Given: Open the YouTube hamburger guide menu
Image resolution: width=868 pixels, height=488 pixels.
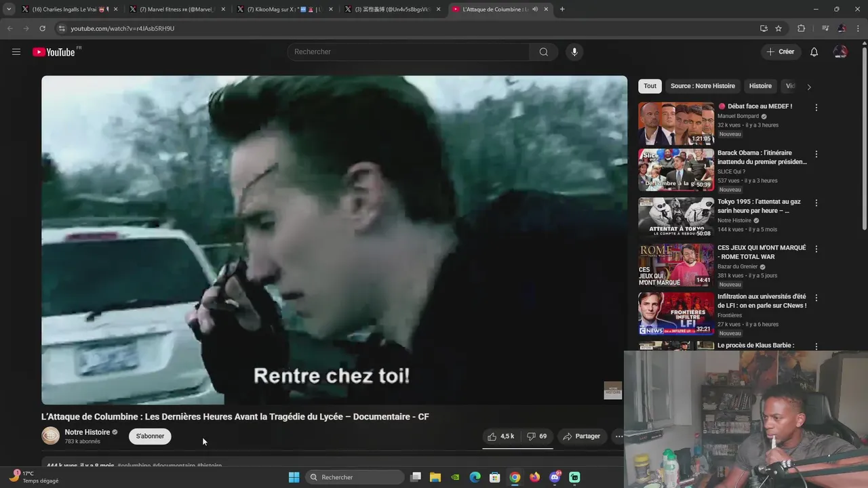Looking at the screenshot, I should pos(16,52).
